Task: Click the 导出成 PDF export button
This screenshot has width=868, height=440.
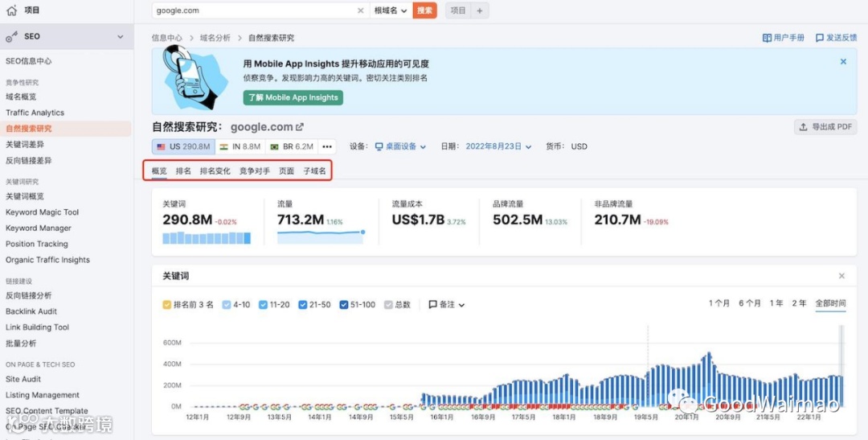Action: pyautogui.click(x=825, y=127)
